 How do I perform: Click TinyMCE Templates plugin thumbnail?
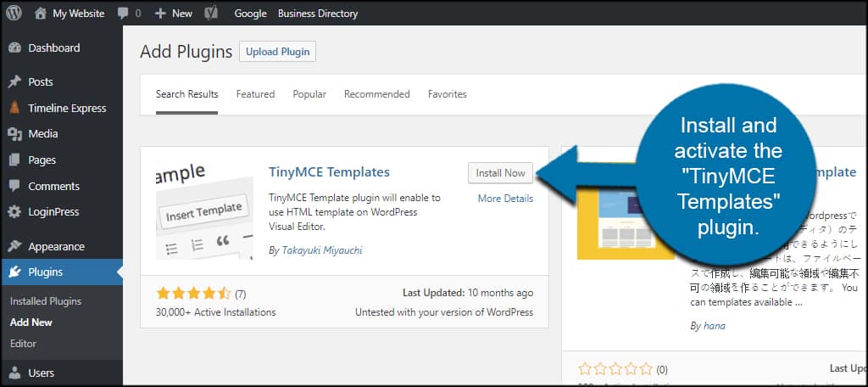pos(204,210)
